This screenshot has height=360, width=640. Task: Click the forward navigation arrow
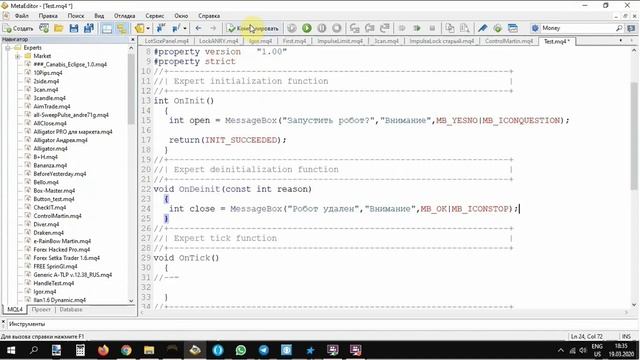(213, 28)
